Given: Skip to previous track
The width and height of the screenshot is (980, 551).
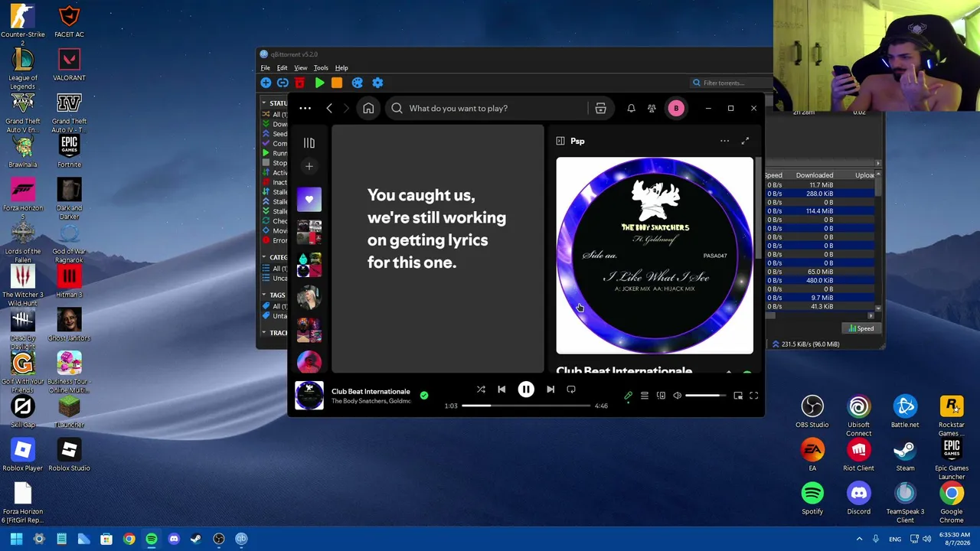Looking at the screenshot, I should pos(501,390).
